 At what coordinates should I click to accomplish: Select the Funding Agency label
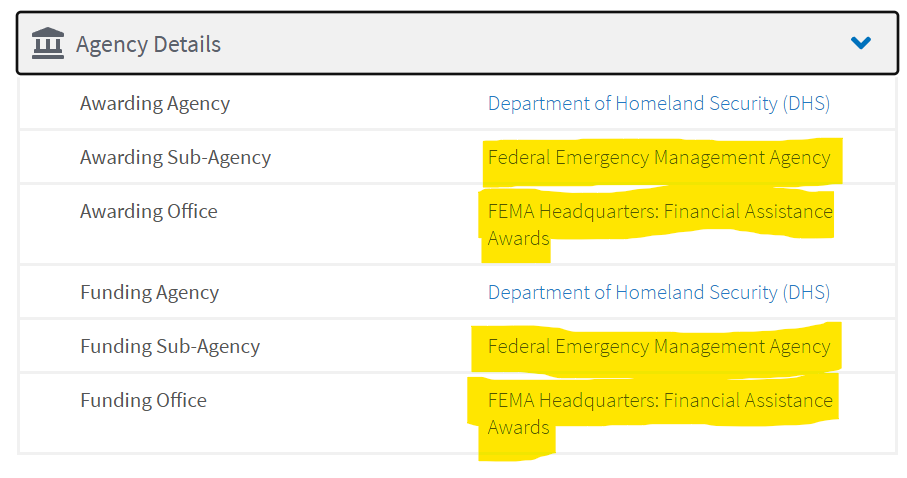(150, 293)
